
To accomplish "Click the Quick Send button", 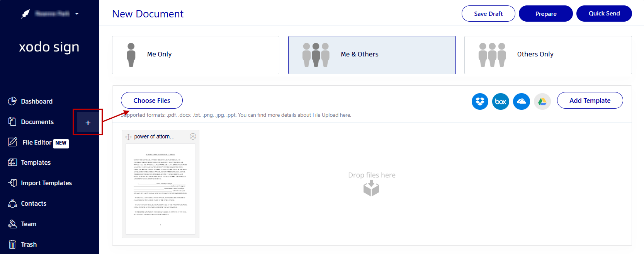I will (x=604, y=14).
